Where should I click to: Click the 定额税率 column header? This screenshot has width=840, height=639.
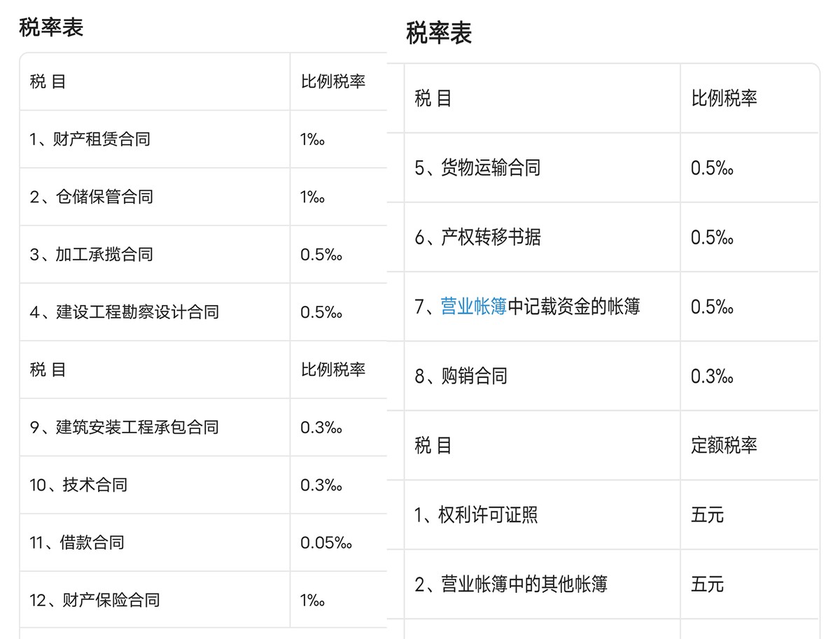pos(724,445)
